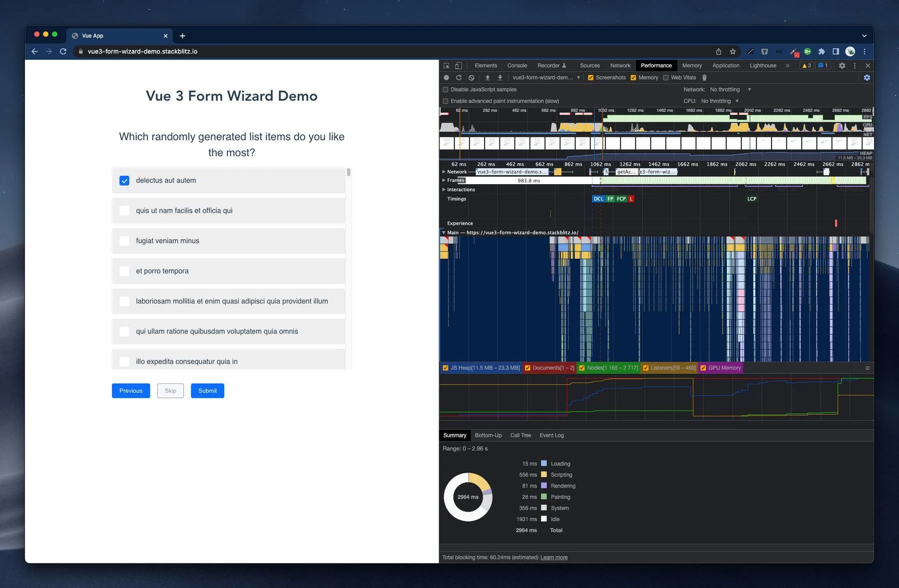Open the Learn more link
Viewport: 899px width, 588px height.
point(554,558)
